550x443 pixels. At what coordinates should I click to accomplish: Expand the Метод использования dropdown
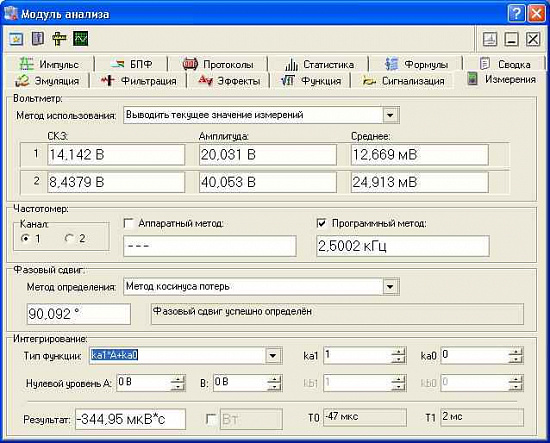pos(390,115)
